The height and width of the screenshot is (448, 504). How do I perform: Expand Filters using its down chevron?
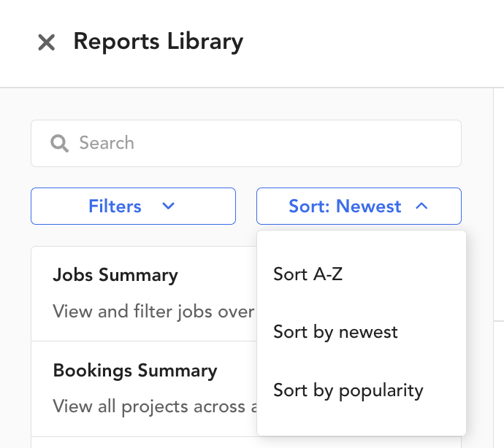pyautogui.click(x=169, y=206)
